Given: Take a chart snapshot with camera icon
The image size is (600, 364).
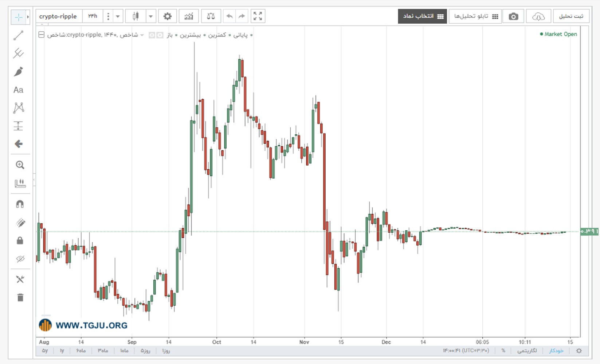Looking at the screenshot, I should 513,16.
